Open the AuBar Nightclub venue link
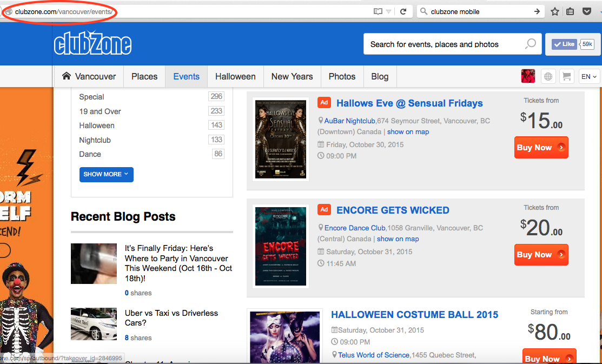Viewport: 602px width, 364px height. (x=349, y=121)
